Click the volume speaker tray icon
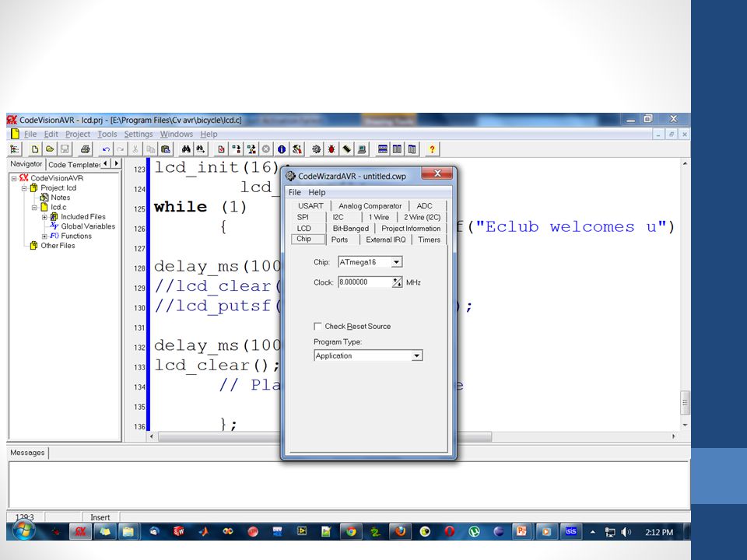The width and height of the screenshot is (747, 560). click(626, 532)
